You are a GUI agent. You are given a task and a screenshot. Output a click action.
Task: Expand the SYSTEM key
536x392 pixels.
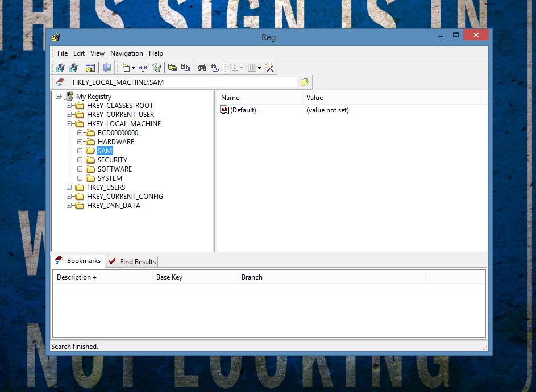(80, 178)
